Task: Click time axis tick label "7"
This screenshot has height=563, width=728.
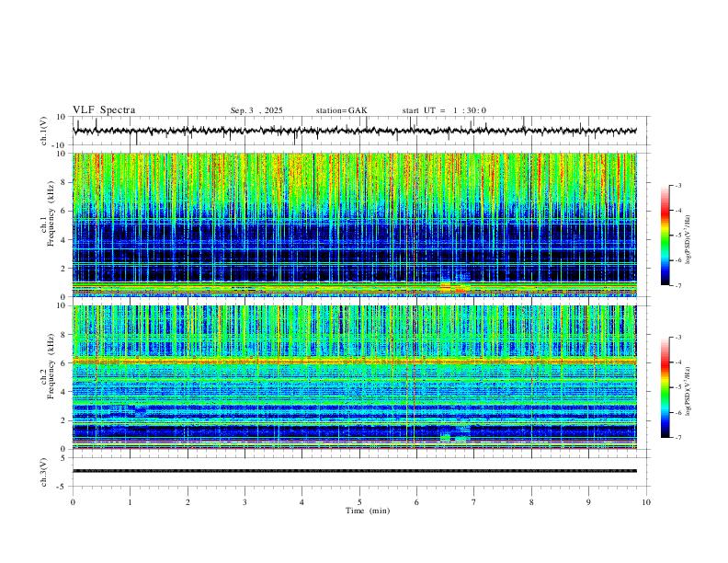Action: pos(474,502)
